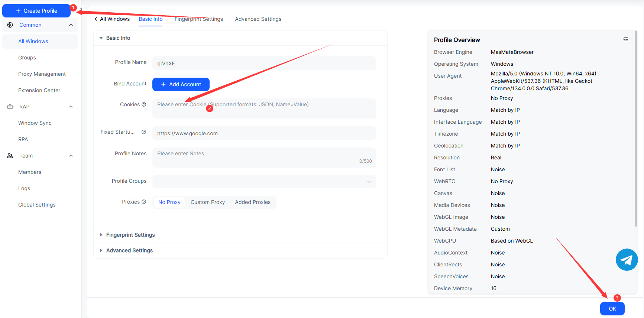The image size is (644, 318).
Task: Click the RAP robot icon in sidebar
Action: point(10,107)
